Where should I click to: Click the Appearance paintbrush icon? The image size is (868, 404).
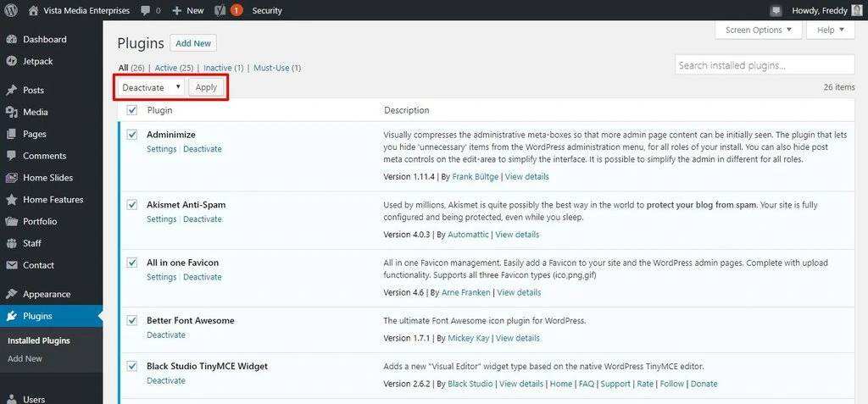pyautogui.click(x=11, y=294)
